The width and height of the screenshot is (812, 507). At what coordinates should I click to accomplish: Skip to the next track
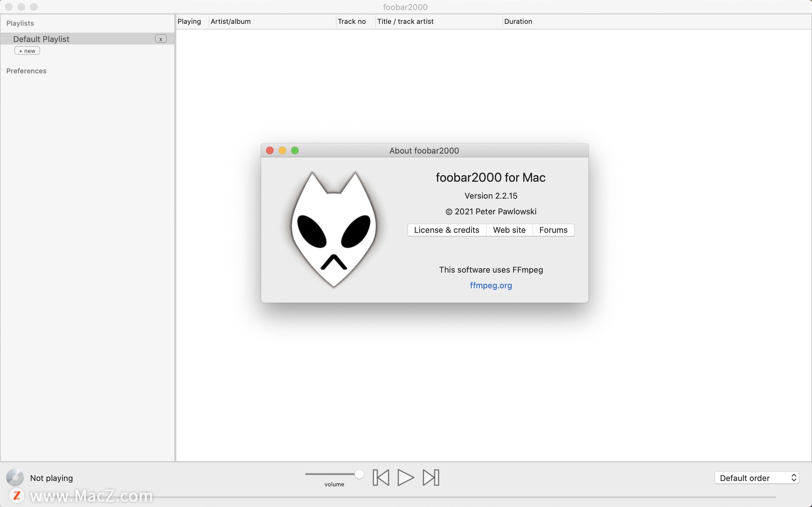click(x=431, y=477)
